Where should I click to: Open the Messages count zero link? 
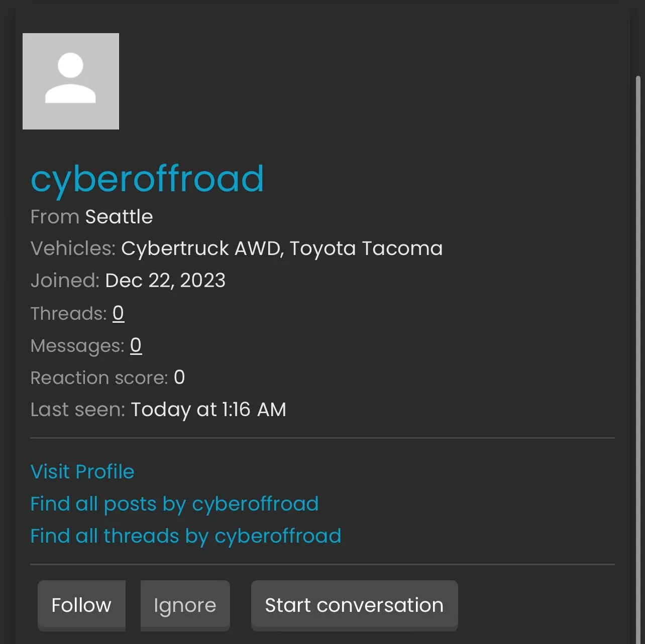click(x=136, y=345)
